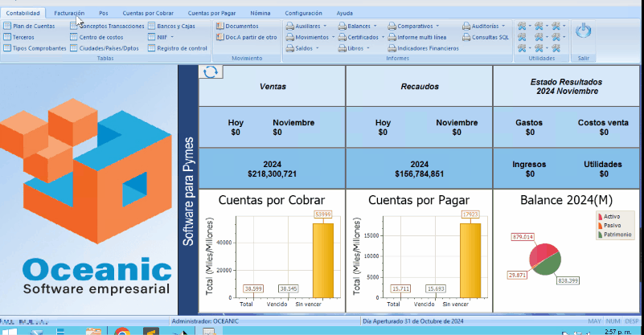Switch to the Contabilidad tab
The image size is (644, 335).
click(23, 13)
